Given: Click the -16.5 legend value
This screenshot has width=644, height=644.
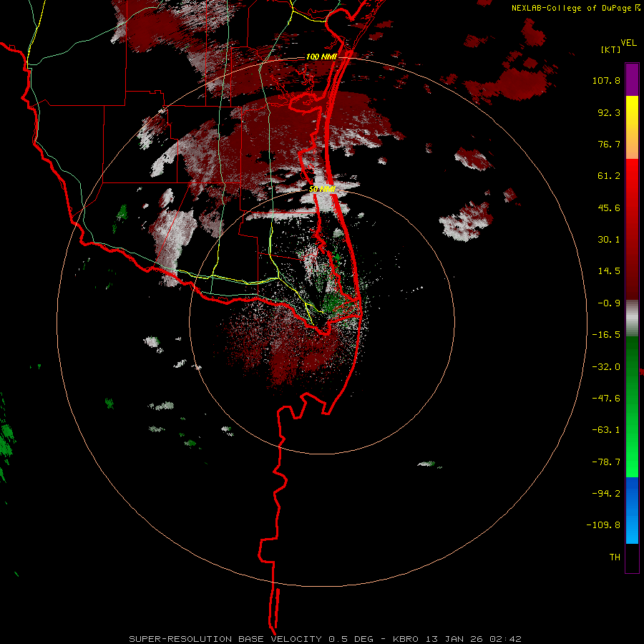Looking at the screenshot, I should pos(606,335).
